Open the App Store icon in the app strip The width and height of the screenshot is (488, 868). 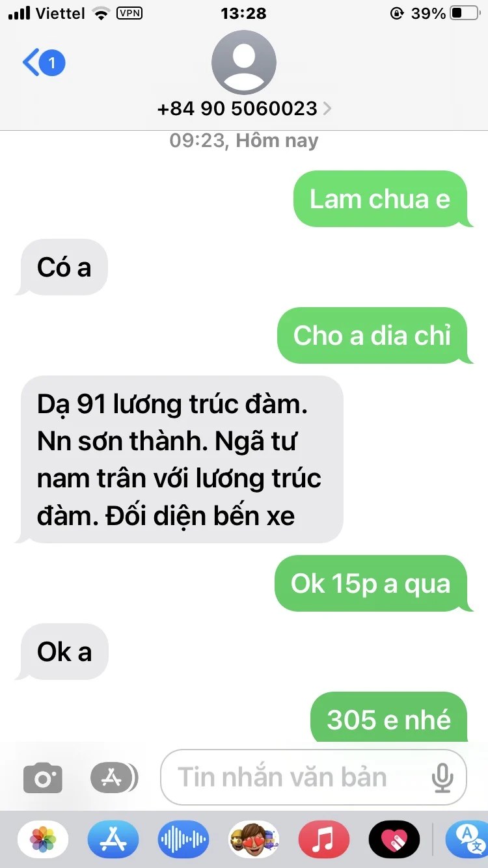(113, 839)
